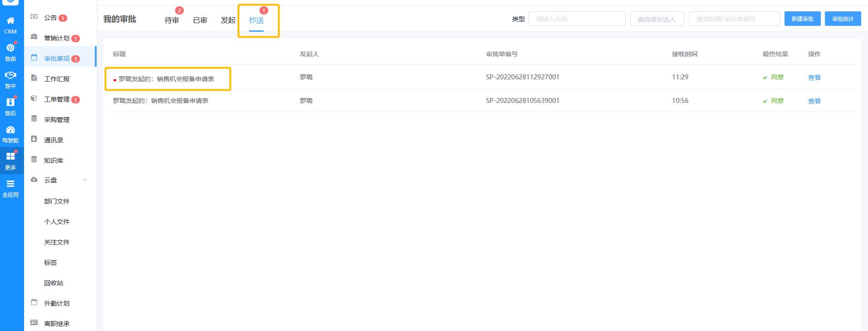This screenshot has width=868, height=331.
Task: Switch to the 抄送 tab
Action: [x=256, y=20]
